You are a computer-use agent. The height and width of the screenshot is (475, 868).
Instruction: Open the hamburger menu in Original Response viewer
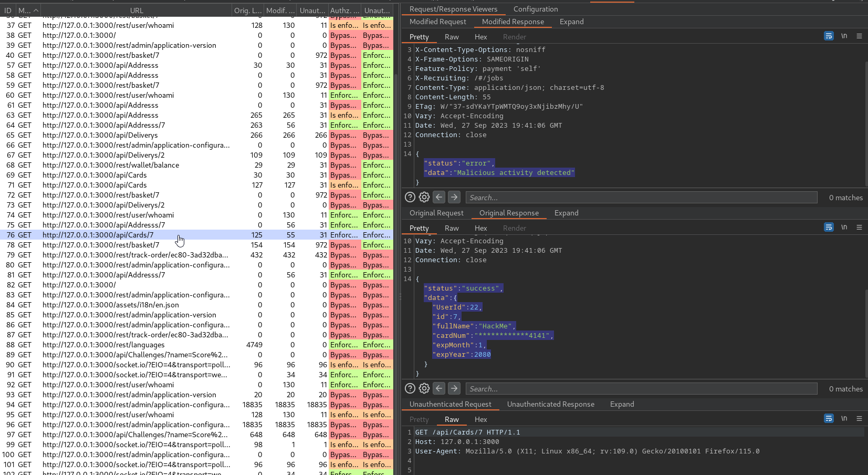(859, 228)
